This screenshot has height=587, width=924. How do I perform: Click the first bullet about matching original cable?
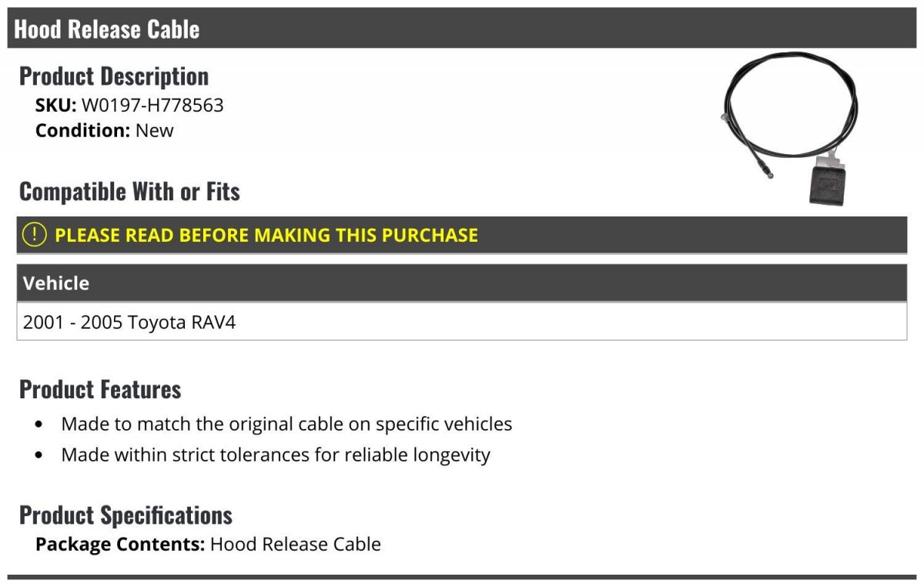(x=286, y=424)
